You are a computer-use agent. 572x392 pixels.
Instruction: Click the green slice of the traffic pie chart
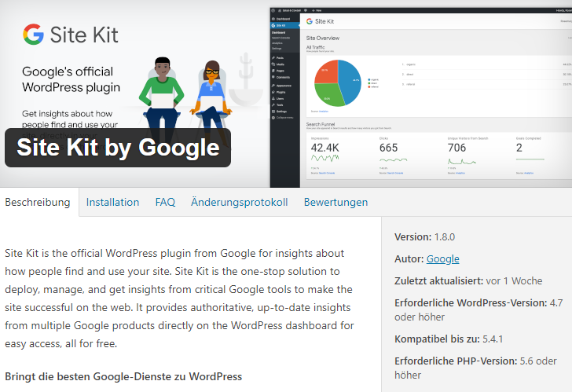click(327, 95)
